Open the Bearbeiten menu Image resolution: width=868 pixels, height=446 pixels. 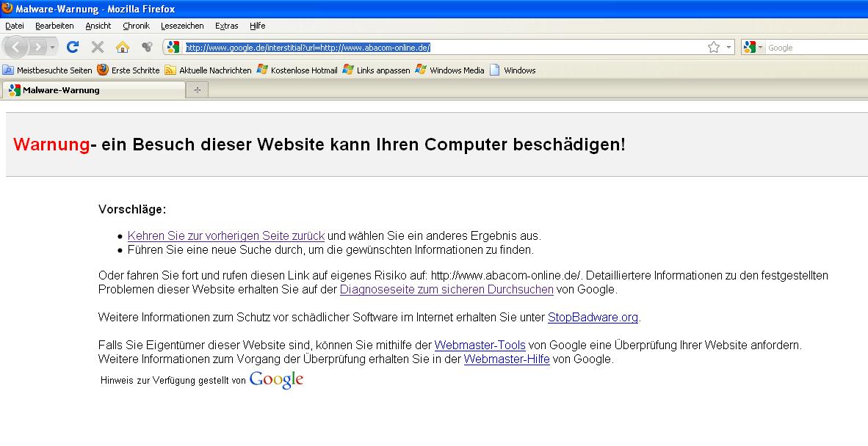click(54, 26)
